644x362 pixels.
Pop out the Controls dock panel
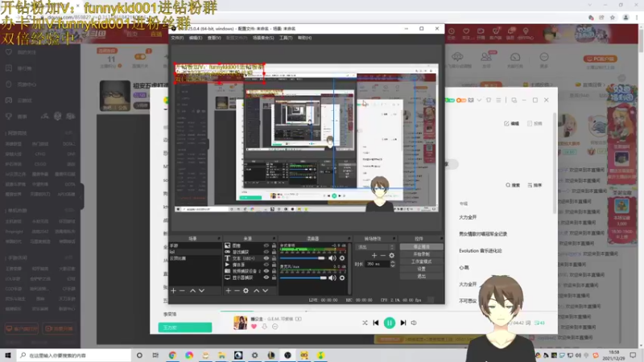coord(441,238)
